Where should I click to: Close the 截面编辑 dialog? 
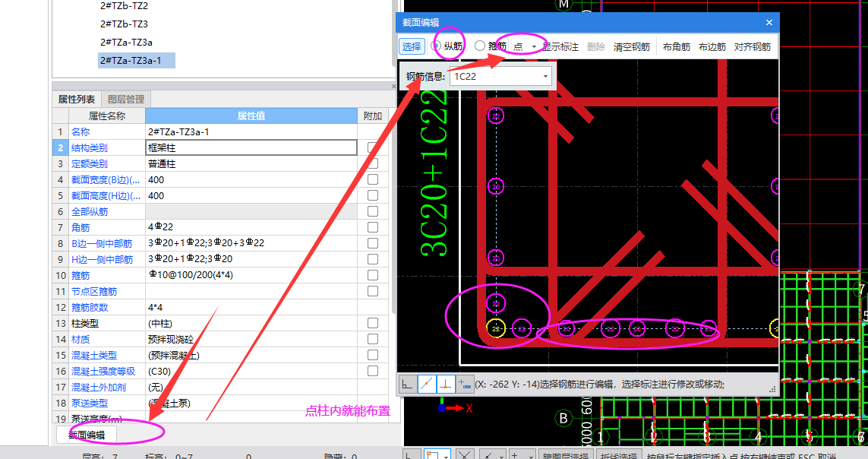(x=769, y=22)
